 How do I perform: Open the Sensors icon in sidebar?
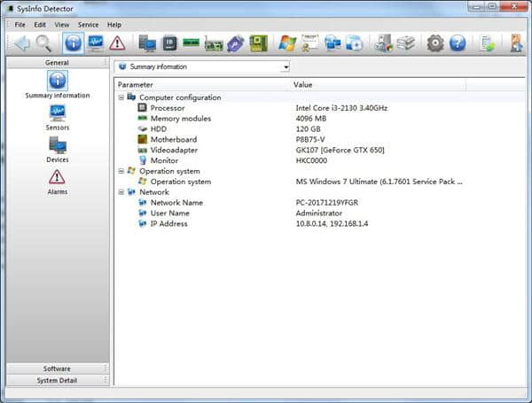pyautogui.click(x=57, y=112)
